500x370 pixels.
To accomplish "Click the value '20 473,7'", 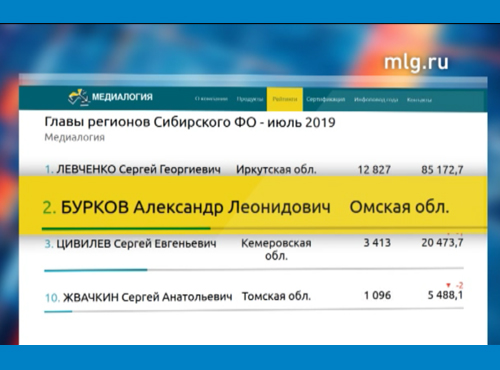I will pyautogui.click(x=442, y=243).
